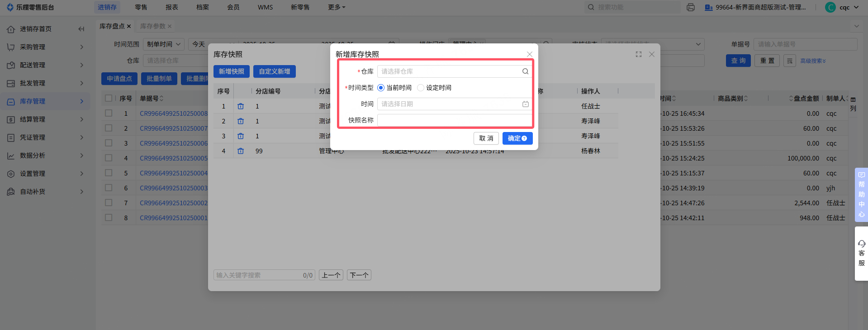Open the 制单时间 dropdown

(164, 44)
